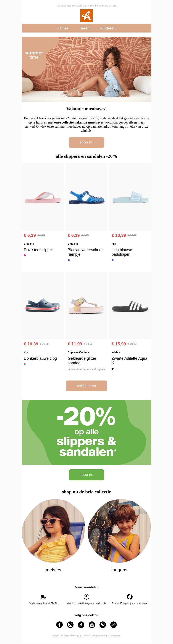Click the delivery truck icon
The width and height of the screenshot is (173, 644).
pos(43,597)
